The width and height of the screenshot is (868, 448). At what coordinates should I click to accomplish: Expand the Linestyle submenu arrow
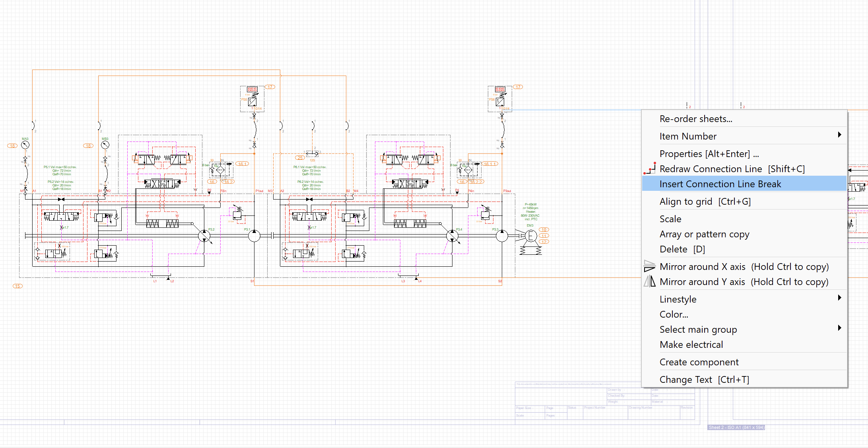pos(839,298)
